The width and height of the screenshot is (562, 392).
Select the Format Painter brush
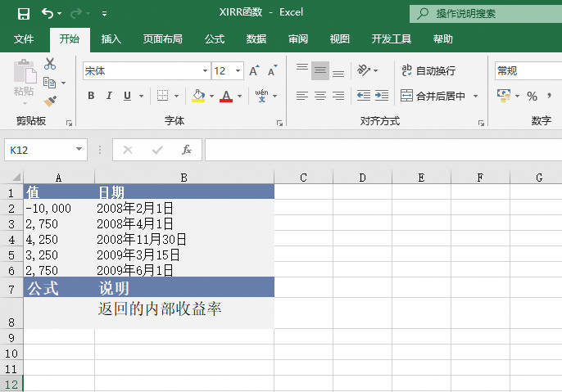click(x=50, y=101)
